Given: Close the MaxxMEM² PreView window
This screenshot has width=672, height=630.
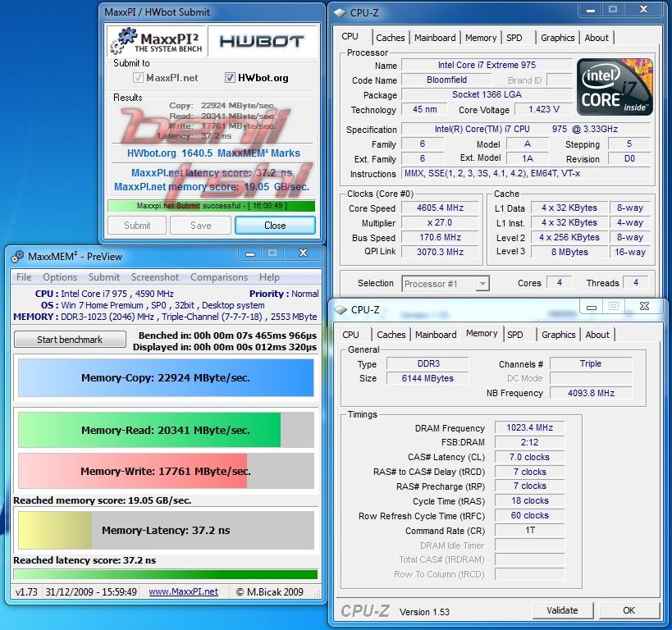Looking at the screenshot, I should (303, 253).
